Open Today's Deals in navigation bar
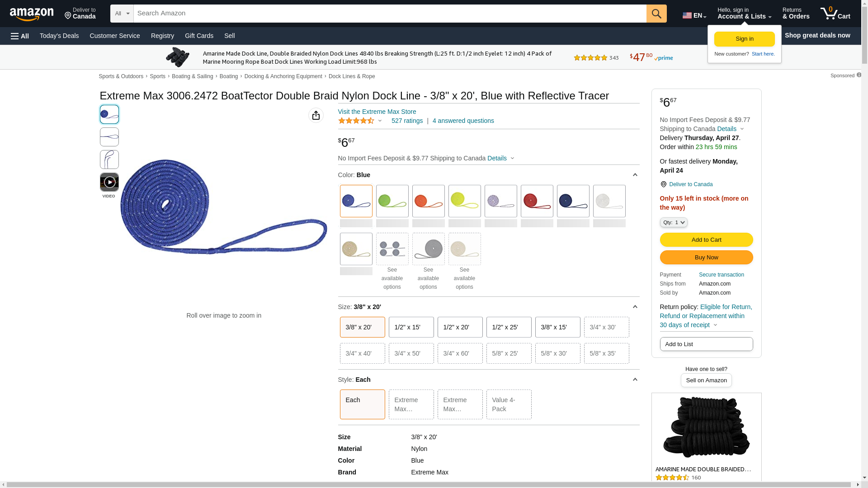Screen dimensions: 868x488 59,36
